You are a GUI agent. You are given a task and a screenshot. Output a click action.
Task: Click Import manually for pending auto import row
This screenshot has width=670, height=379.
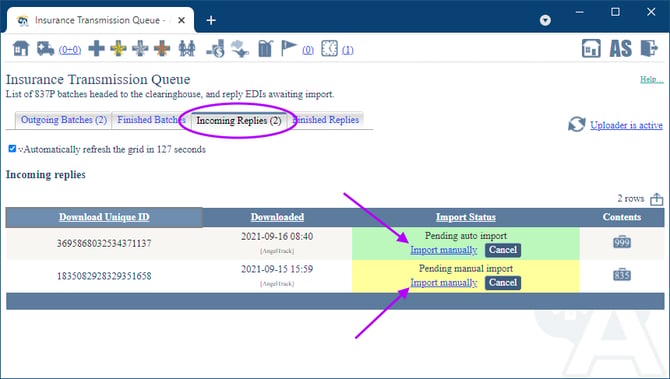(444, 250)
